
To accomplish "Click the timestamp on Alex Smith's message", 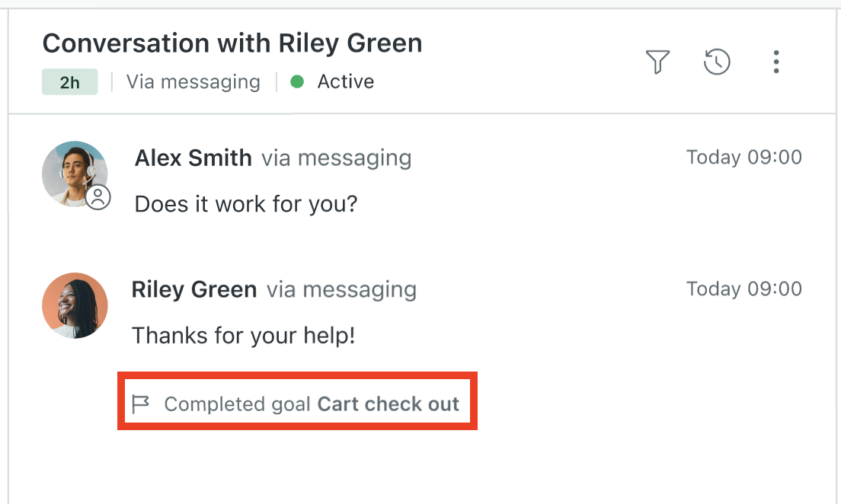I will (x=744, y=158).
